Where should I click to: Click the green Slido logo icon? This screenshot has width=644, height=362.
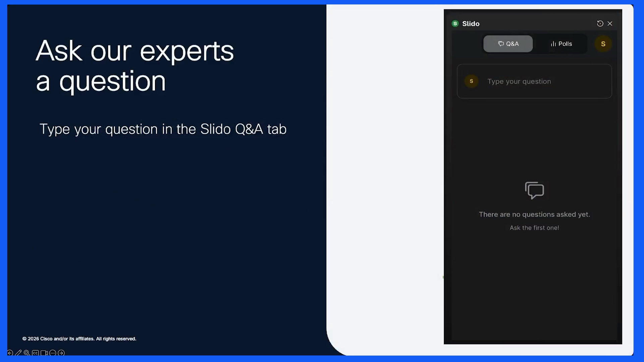click(455, 23)
